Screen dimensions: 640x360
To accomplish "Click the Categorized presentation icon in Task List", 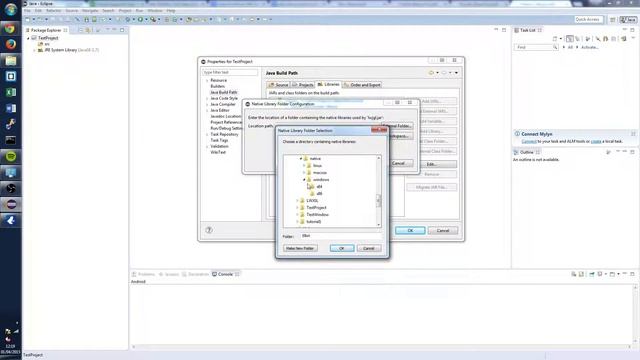I will click(569, 39).
